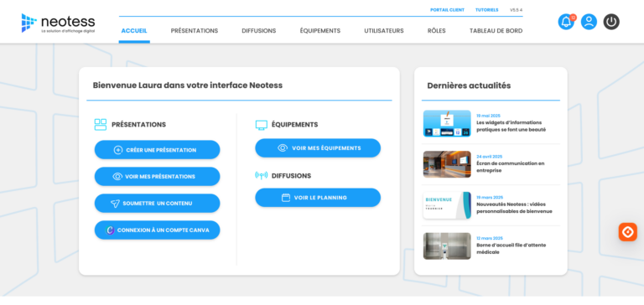Open 'Borne d'accueil file d'attente médicale' title
This screenshot has height=305, width=644.
point(511,249)
